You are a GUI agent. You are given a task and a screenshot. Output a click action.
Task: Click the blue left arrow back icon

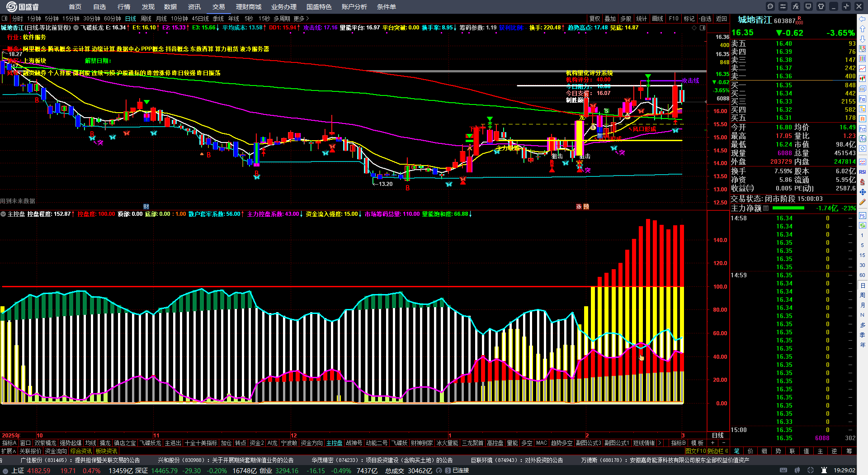(x=863, y=19)
